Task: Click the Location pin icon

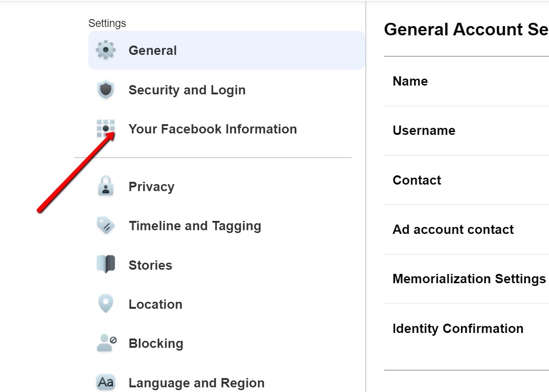Action: coord(106,303)
